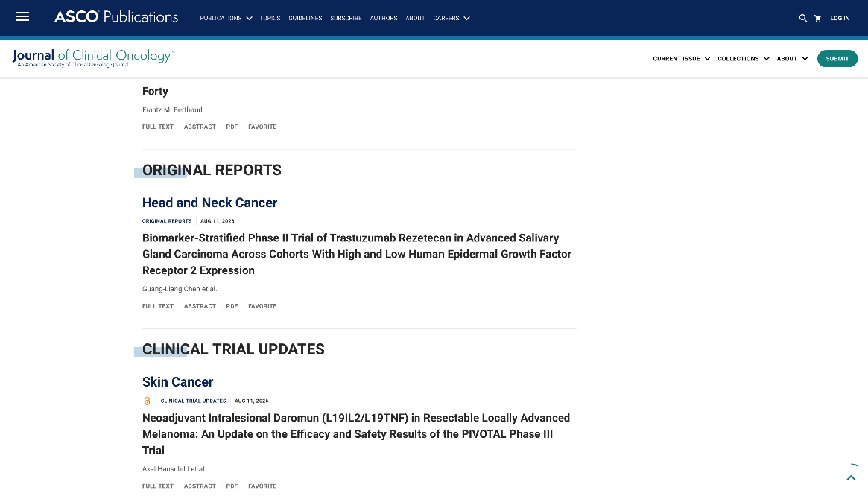Image resolution: width=868 pixels, height=496 pixels.
Task: Open Abstract for the Daromun article
Action: tap(200, 486)
